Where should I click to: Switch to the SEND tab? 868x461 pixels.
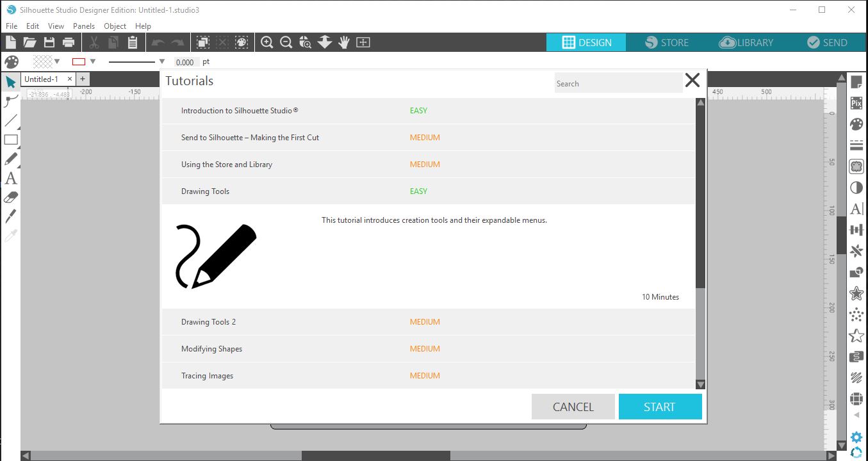[828, 42]
